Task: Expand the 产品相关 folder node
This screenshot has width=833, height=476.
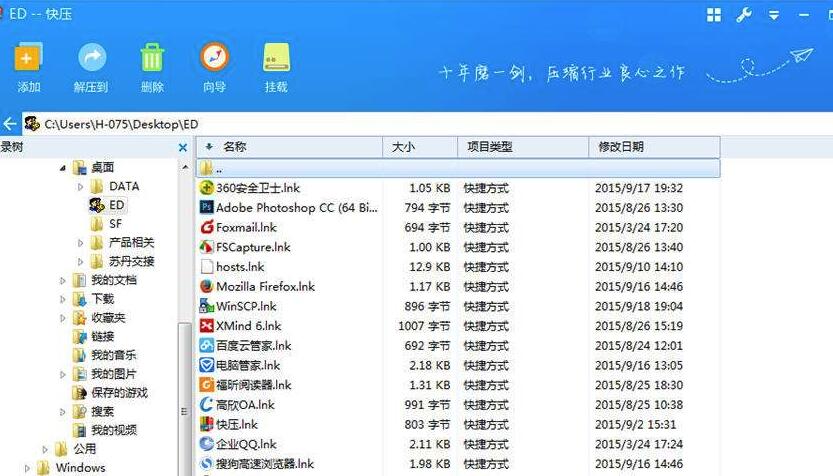Action: 80,243
